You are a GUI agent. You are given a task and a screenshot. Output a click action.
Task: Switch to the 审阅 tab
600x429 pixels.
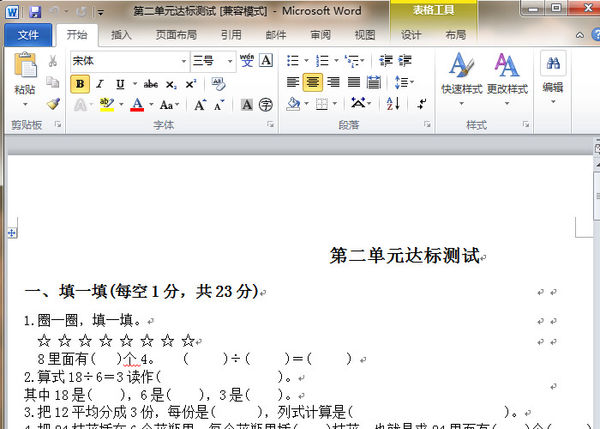(x=320, y=35)
